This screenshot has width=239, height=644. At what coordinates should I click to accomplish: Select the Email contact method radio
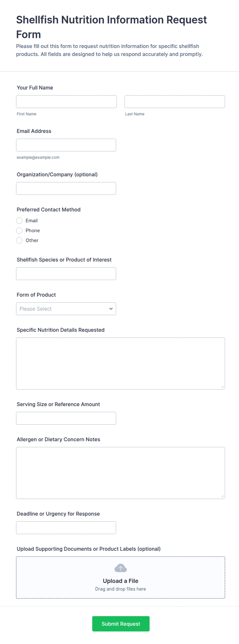19,221
